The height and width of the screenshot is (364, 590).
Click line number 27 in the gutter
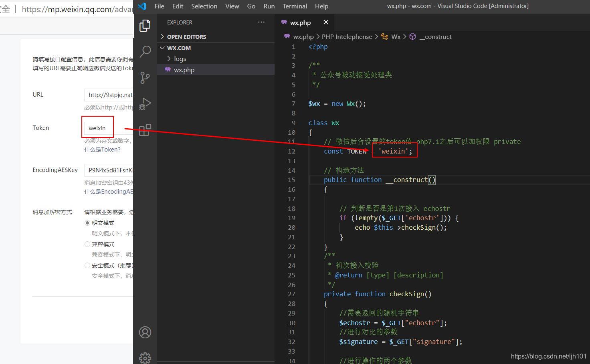click(291, 294)
